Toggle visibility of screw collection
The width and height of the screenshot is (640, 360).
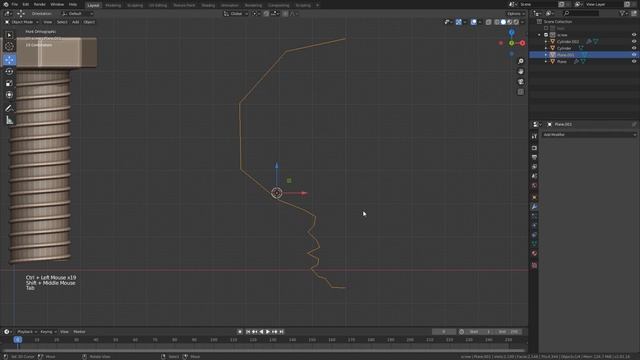tap(634, 35)
